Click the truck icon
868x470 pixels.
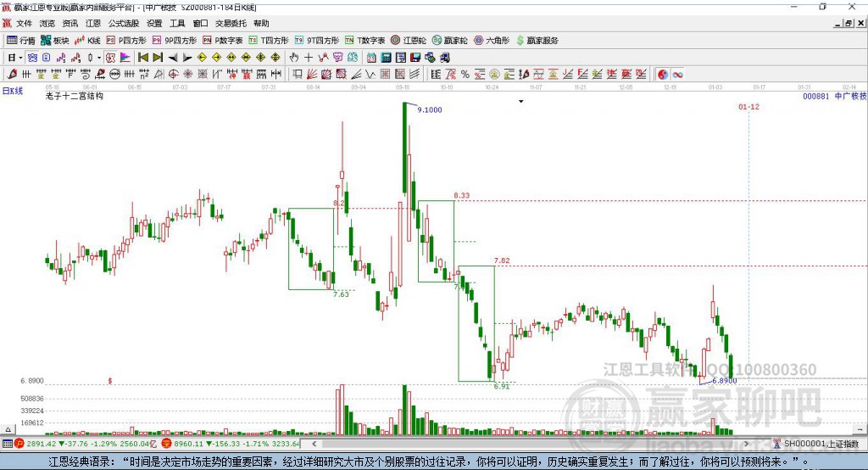[x=444, y=58]
